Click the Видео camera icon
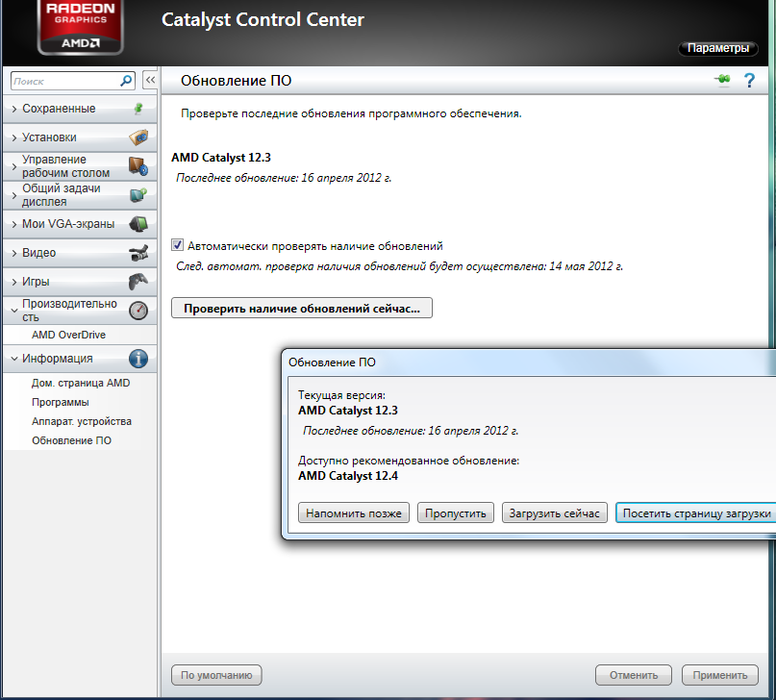The height and width of the screenshot is (700, 776). [x=138, y=253]
